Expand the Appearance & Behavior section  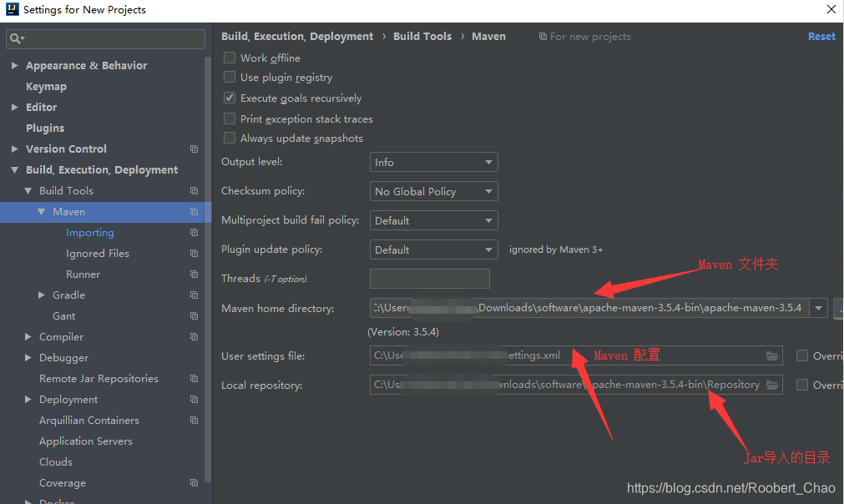pyautogui.click(x=14, y=65)
